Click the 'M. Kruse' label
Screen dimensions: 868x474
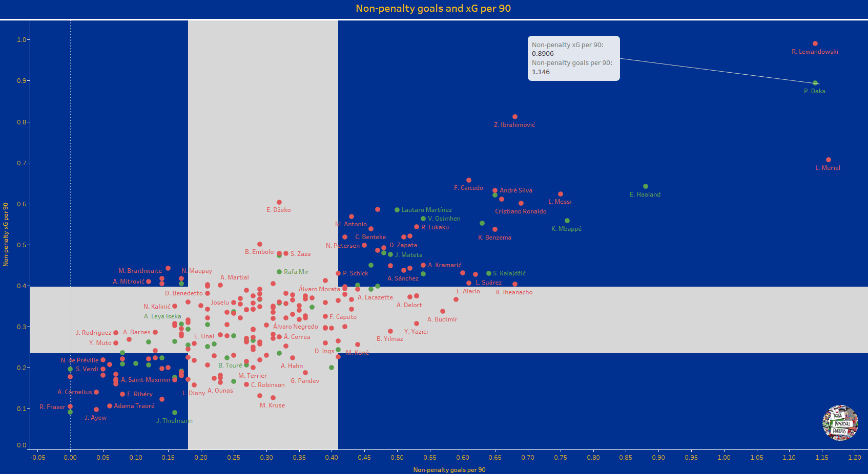pyautogui.click(x=273, y=405)
